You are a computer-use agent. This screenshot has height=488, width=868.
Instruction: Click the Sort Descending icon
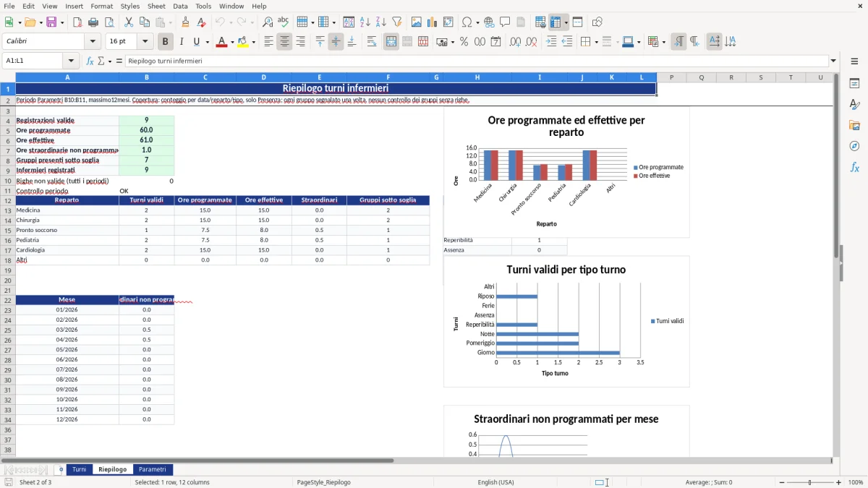[380, 22]
